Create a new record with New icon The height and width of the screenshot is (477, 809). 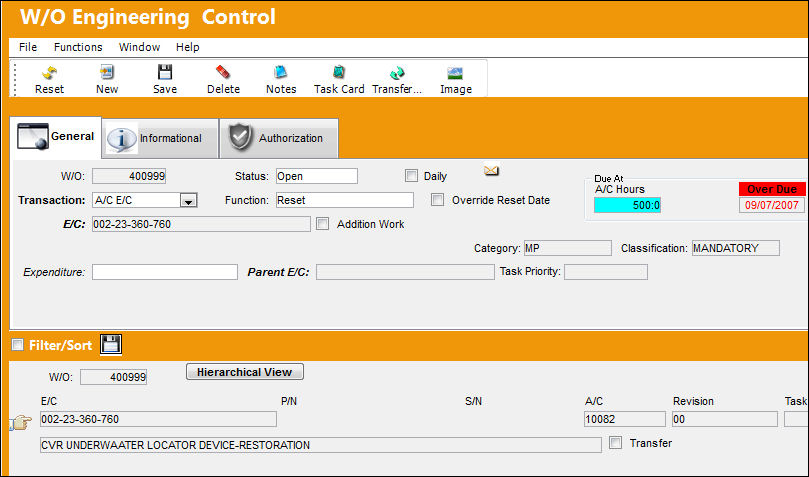(x=107, y=72)
